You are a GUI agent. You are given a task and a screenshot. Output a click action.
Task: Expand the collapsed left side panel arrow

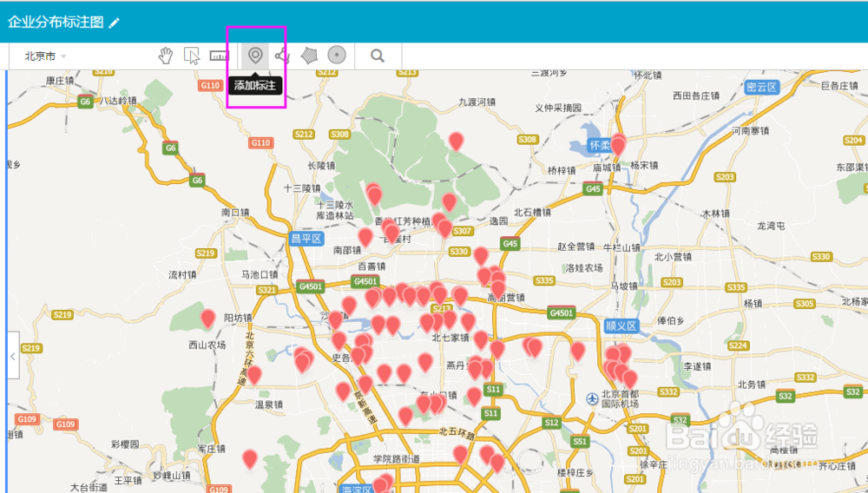(x=13, y=356)
